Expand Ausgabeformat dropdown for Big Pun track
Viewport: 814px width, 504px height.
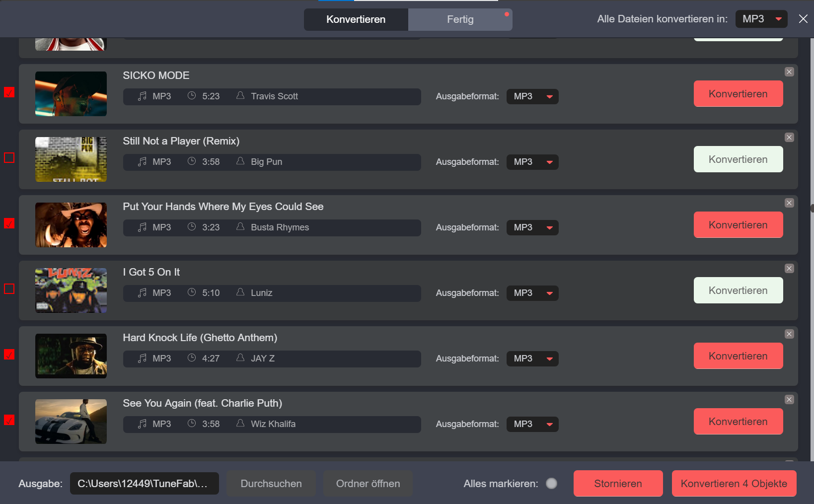click(x=532, y=162)
